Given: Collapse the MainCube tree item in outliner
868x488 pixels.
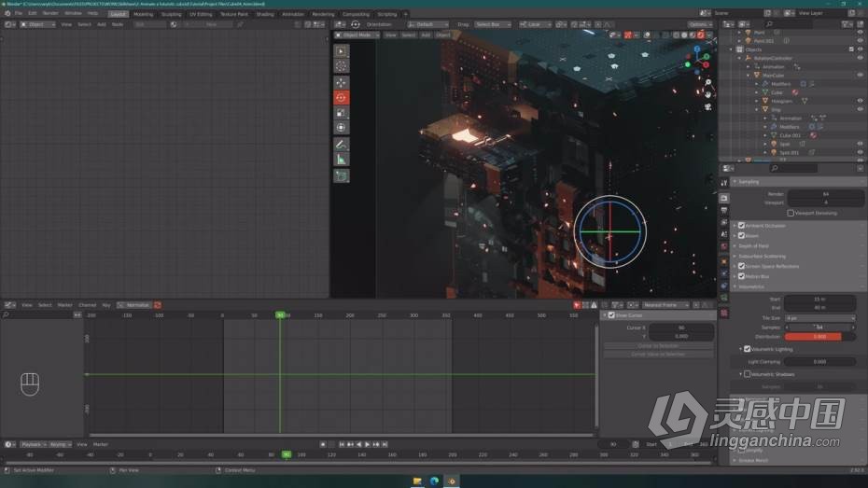Looking at the screenshot, I should [749, 76].
